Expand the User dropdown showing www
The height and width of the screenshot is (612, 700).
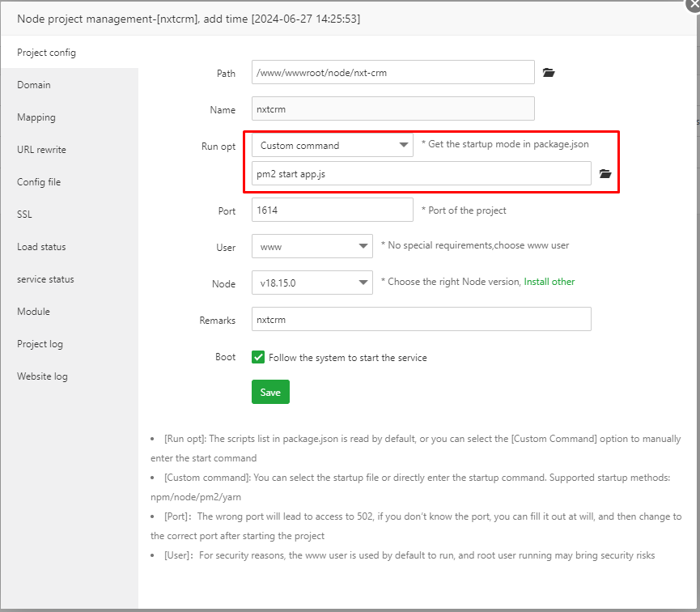tap(312, 246)
